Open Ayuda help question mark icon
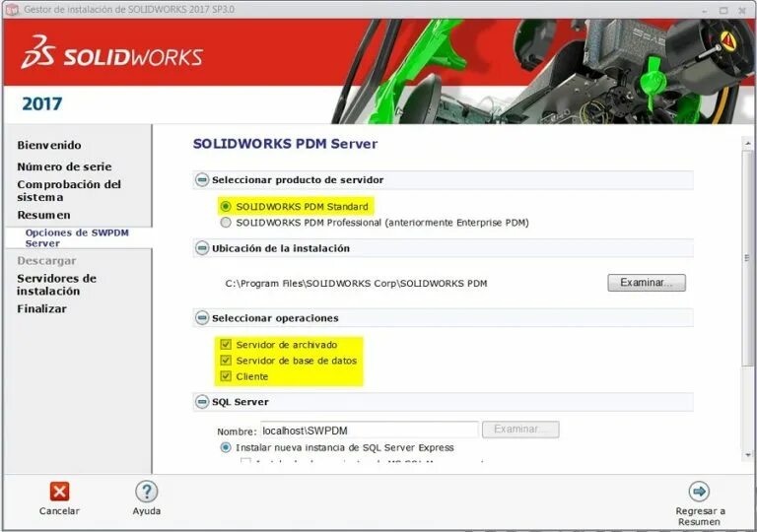The image size is (757, 532). click(147, 492)
